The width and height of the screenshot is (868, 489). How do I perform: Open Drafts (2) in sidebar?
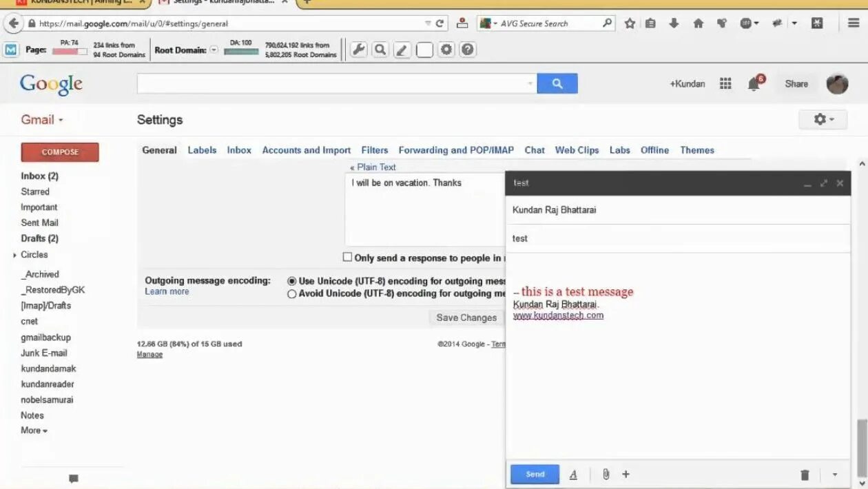[40, 238]
